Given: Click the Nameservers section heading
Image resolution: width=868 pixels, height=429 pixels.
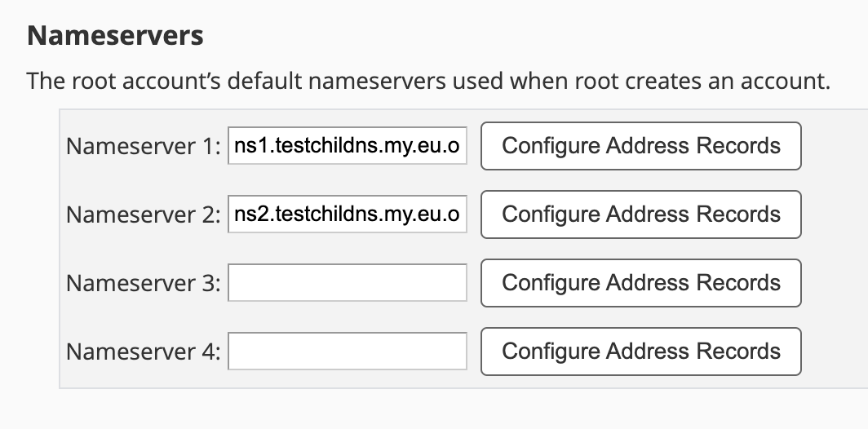Looking at the screenshot, I should 115,37.
